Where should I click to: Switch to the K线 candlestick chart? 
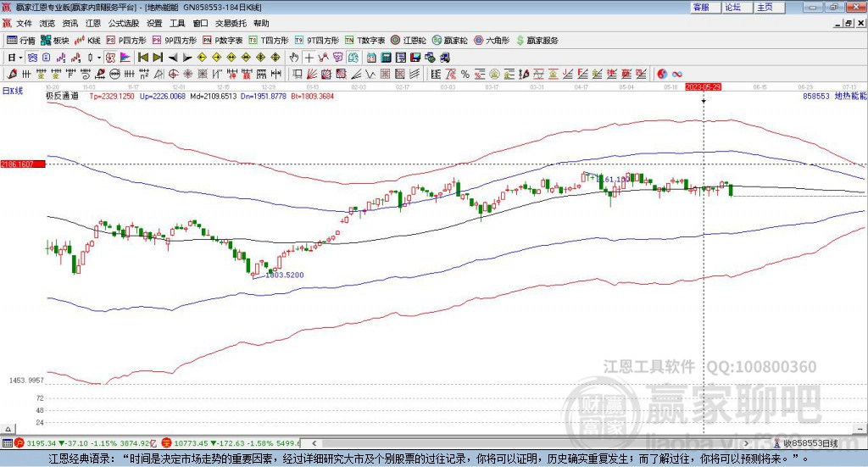87,41
